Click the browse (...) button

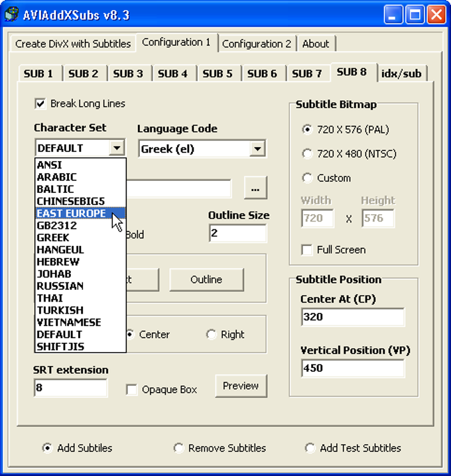click(255, 188)
